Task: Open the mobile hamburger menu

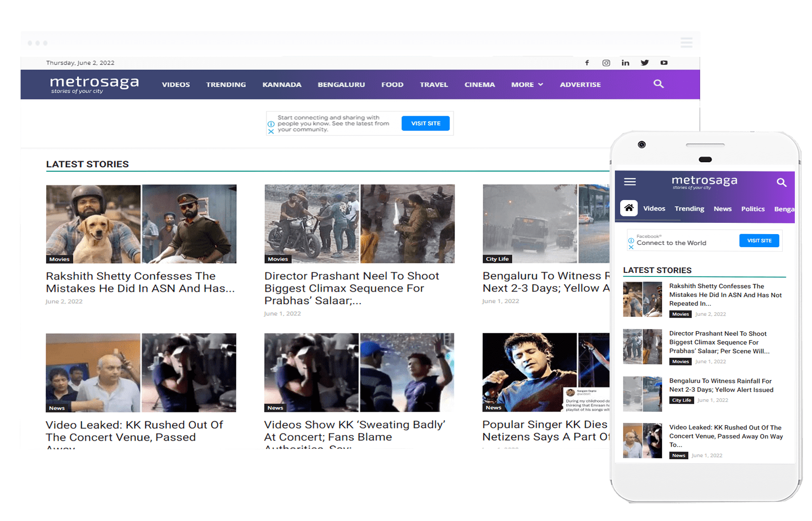Action: coord(630,182)
